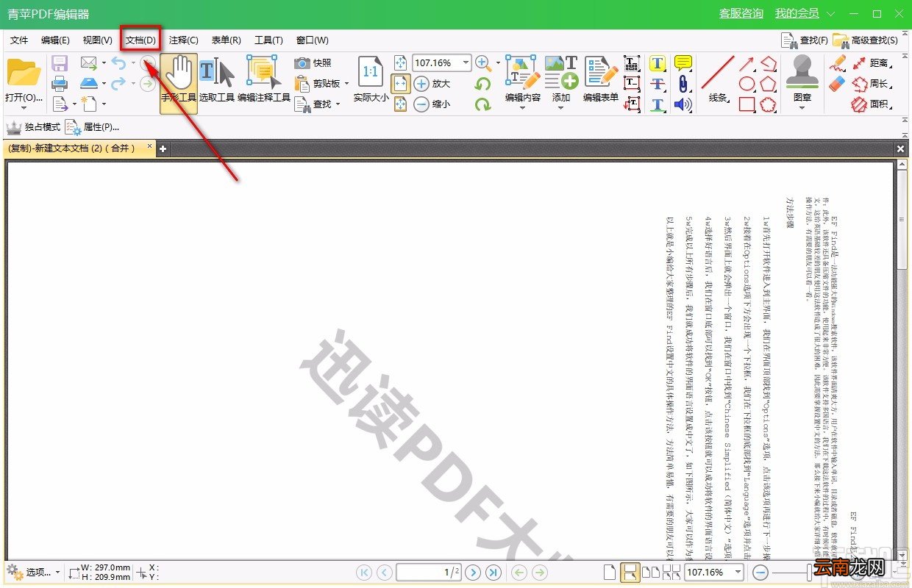Toggle Exclusive Mode (独占模式)
Viewport: 912px width, 588px height.
point(34,127)
